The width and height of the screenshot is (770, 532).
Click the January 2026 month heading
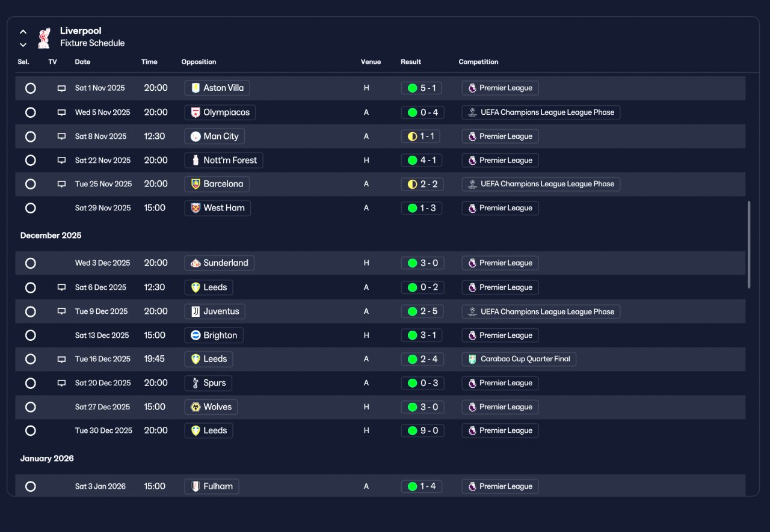[x=47, y=459]
